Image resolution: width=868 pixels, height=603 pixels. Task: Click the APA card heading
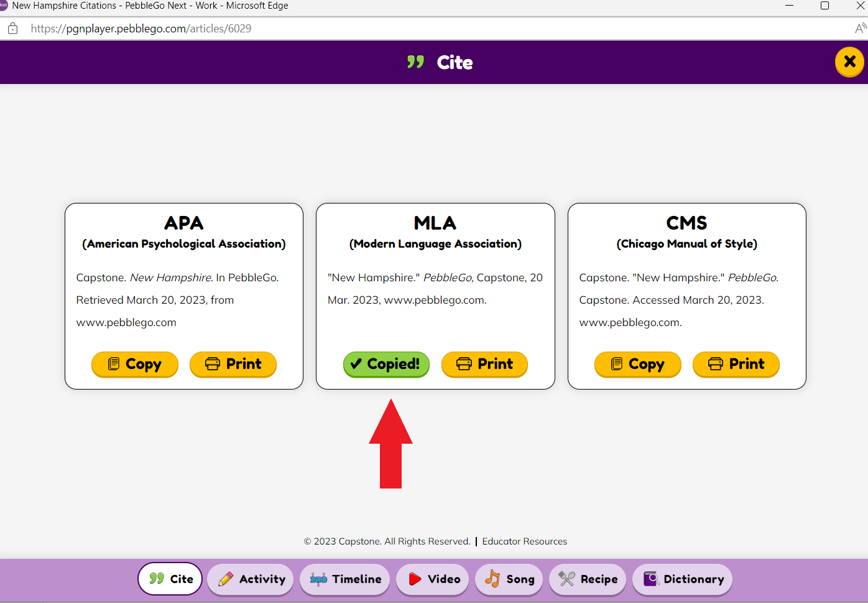tap(184, 223)
